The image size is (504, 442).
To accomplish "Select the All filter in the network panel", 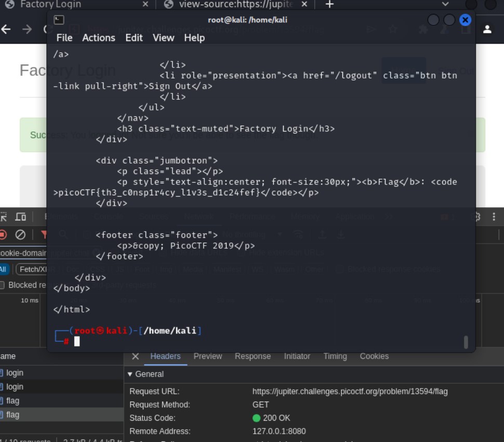I will [5, 269].
